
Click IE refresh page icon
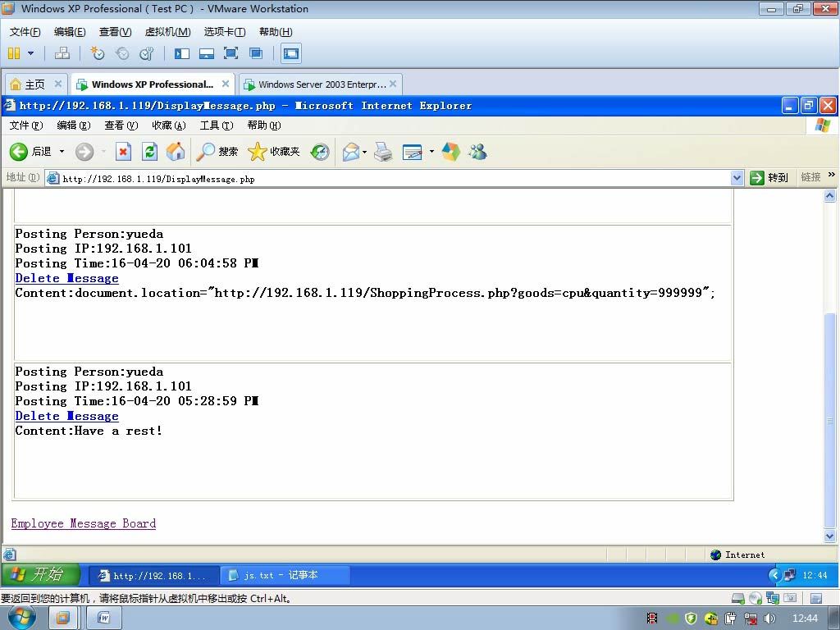(x=149, y=152)
